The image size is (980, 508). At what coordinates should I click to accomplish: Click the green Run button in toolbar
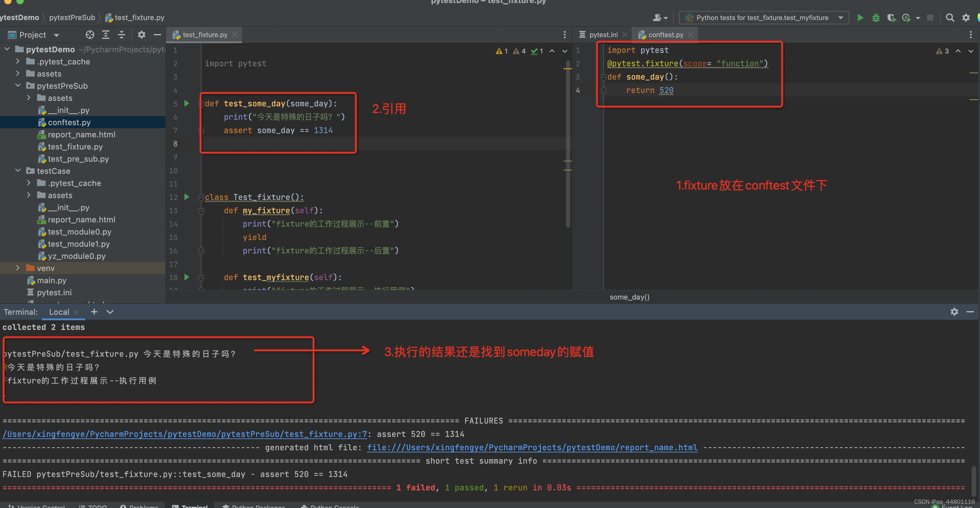860,18
